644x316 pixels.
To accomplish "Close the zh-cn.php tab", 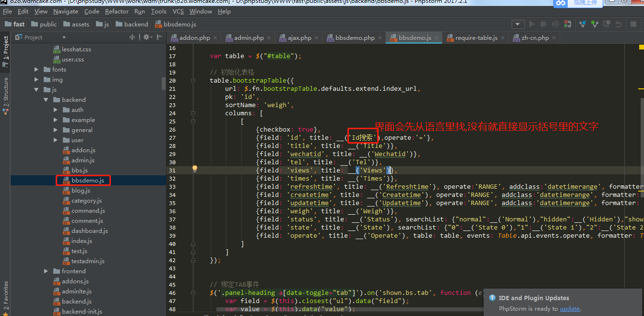I will (x=554, y=37).
